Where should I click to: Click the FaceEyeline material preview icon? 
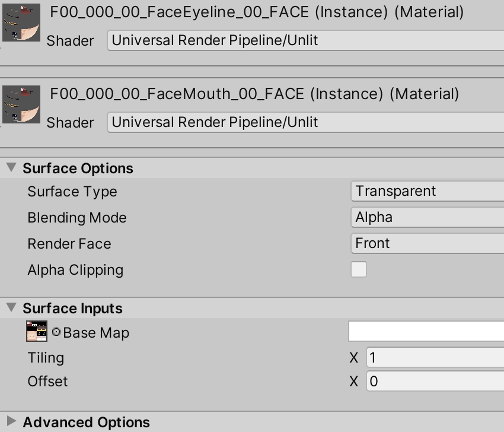click(21, 23)
